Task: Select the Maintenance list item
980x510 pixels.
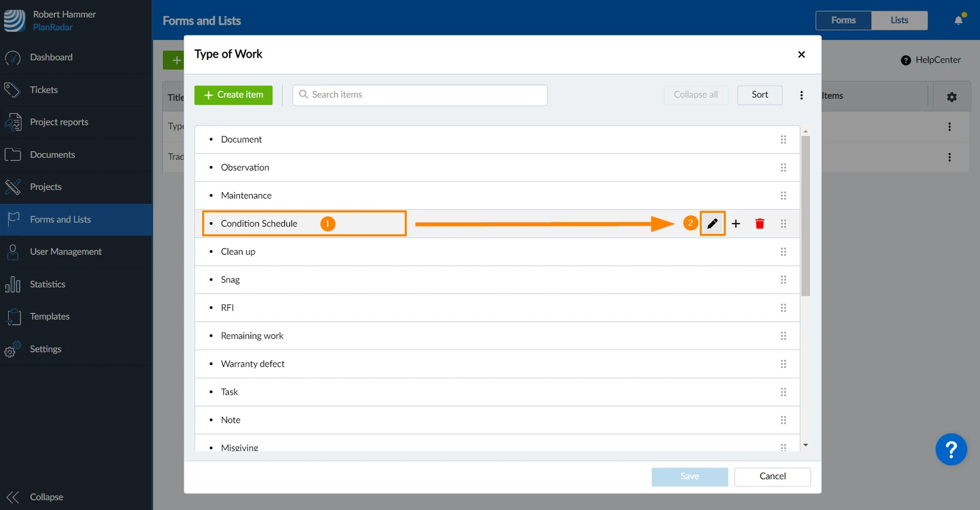Action: tap(497, 196)
